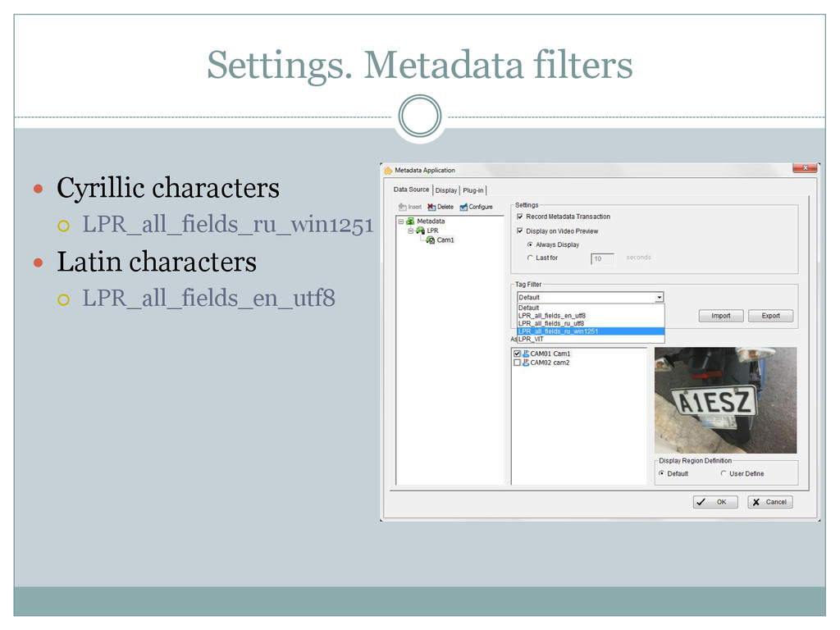Collapse the Metadata tree node
The width and height of the screenshot is (840, 630).
(x=400, y=221)
